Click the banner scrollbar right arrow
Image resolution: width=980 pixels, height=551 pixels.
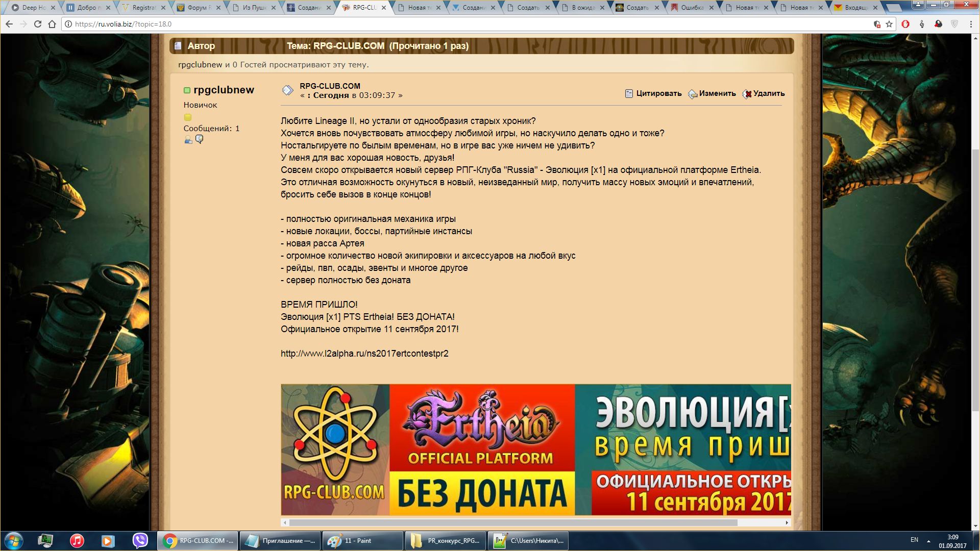(787, 522)
